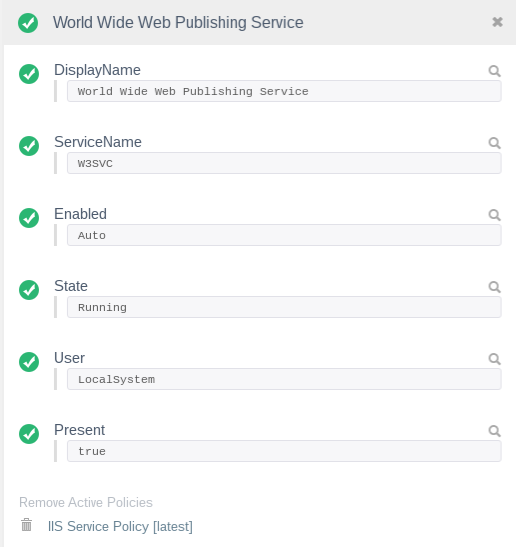Viewport: 516px width, 547px height.
Task: Click the magnifier icon next to DisplayName
Action: (494, 71)
